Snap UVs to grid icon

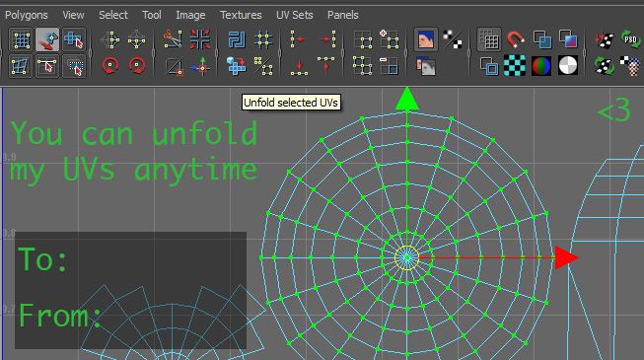[x=263, y=39]
